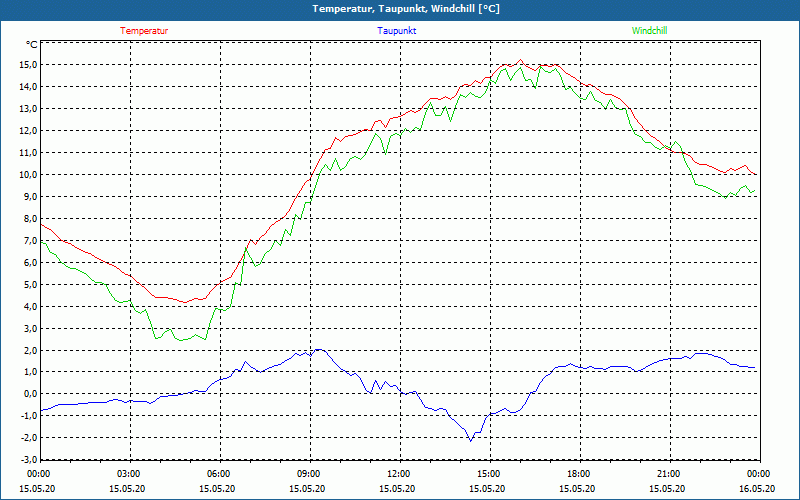Click the lowest point of the blue dew point curve
Screen dimensions: 800x500
click(470, 440)
